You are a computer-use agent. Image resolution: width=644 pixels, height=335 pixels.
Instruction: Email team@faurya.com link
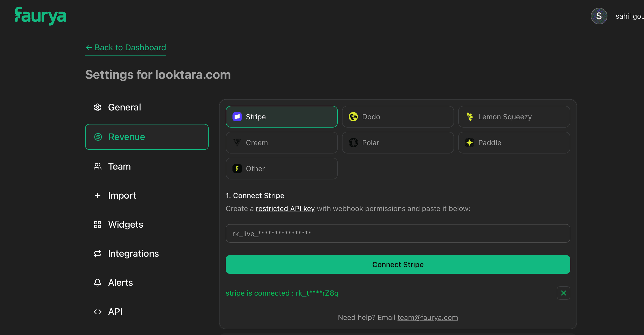click(428, 318)
